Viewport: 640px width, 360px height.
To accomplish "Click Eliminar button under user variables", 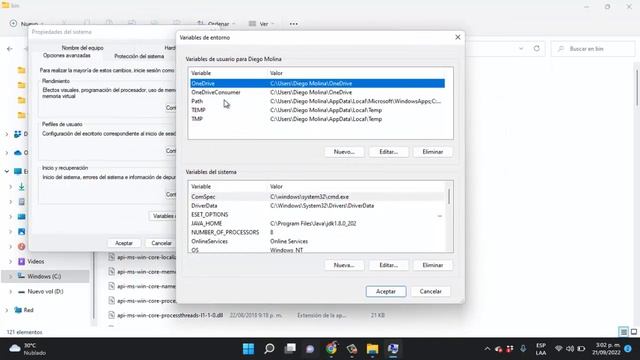I will (x=433, y=152).
